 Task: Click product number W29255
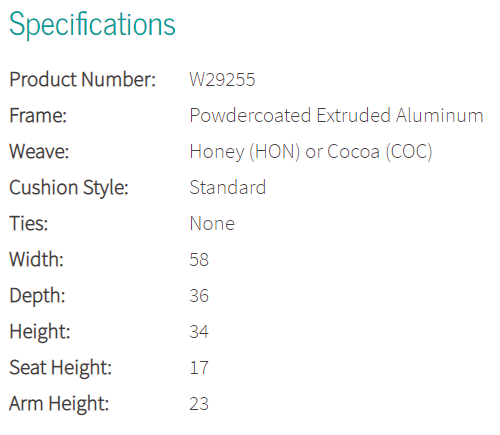tap(222, 79)
